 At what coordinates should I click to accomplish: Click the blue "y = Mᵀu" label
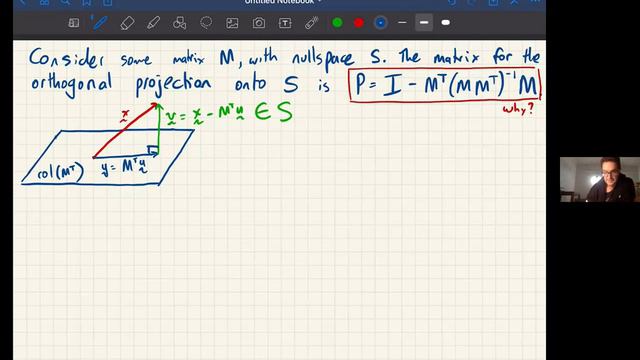[124, 167]
